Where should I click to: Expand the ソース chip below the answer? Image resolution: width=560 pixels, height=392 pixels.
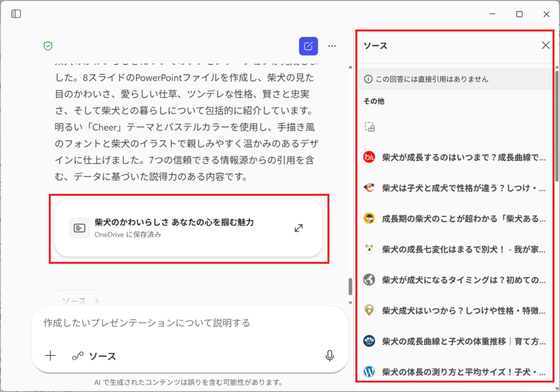point(80,301)
